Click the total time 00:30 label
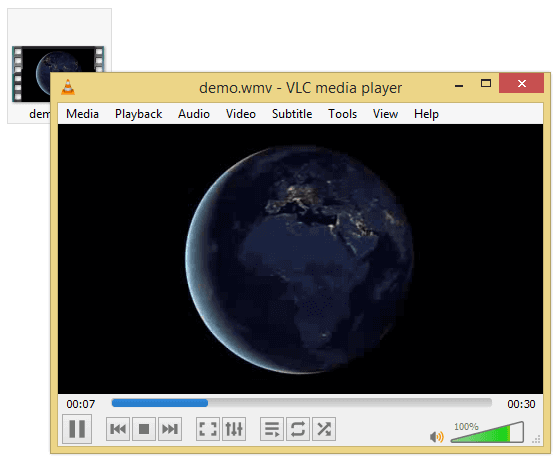The width and height of the screenshot is (560, 465). pyautogui.click(x=521, y=404)
